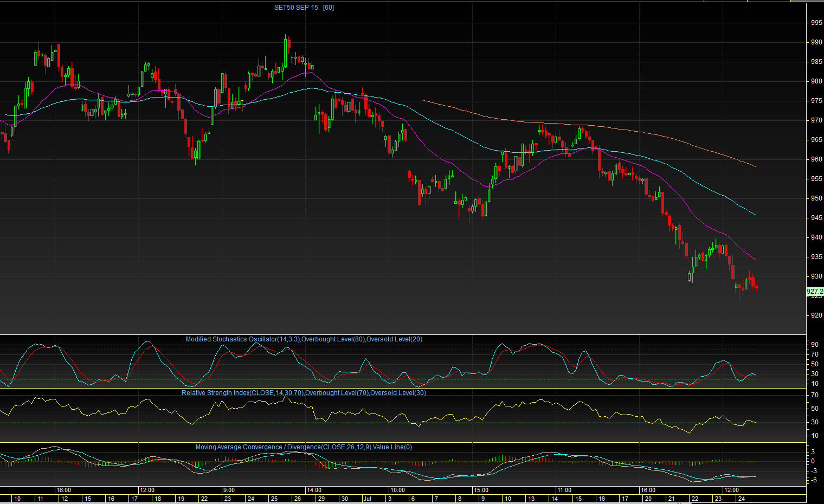Click date 20 on the date axis
The image size is (824, 504).
648,499
